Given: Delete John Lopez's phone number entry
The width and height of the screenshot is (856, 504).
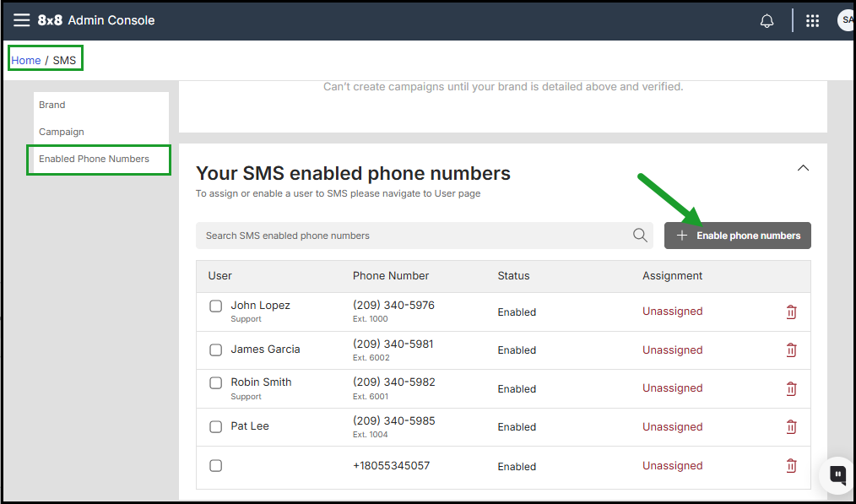Looking at the screenshot, I should pyautogui.click(x=791, y=312).
